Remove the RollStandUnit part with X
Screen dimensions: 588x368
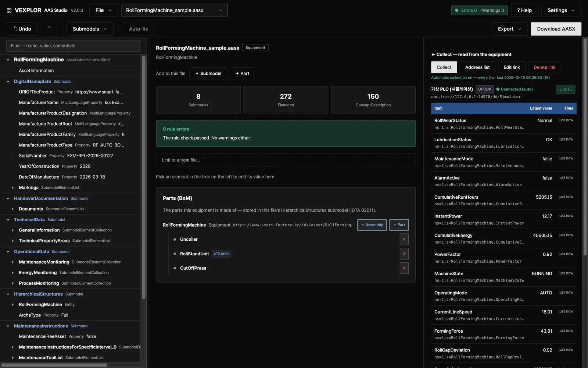pos(404,254)
